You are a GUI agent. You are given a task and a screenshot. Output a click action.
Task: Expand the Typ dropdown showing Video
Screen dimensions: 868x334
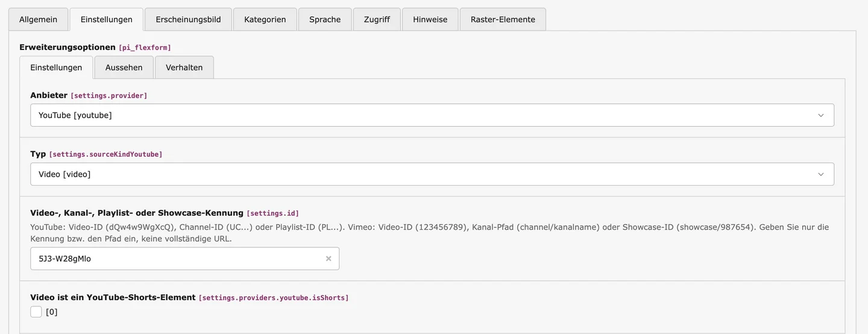(x=432, y=174)
